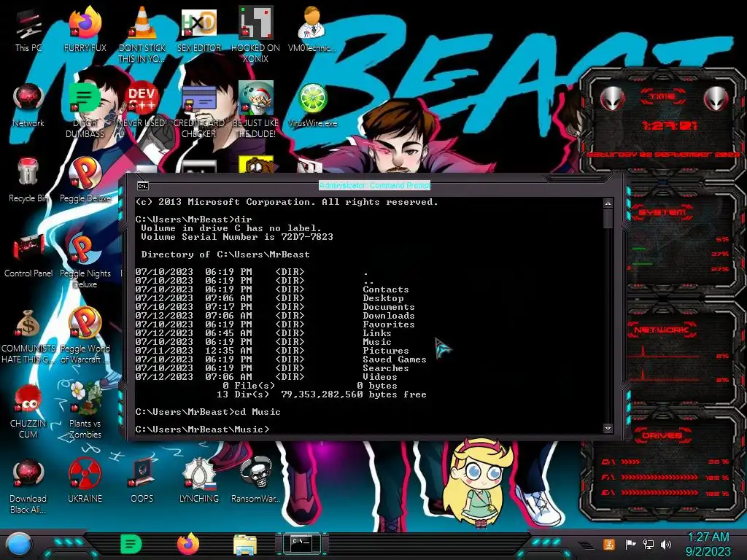The height and width of the screenshot is (560, 747).
Task: Open Control Panel desktop icon
Action: coord(28,256)
